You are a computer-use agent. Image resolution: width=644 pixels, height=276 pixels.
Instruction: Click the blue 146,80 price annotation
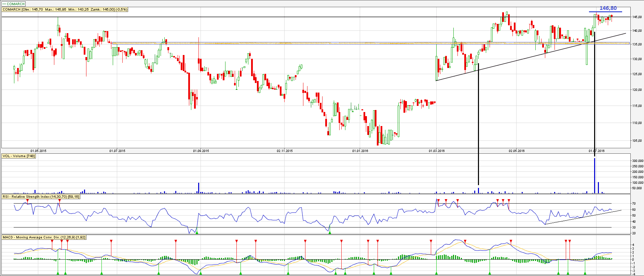pyautogui.click(x=608, y=8)
